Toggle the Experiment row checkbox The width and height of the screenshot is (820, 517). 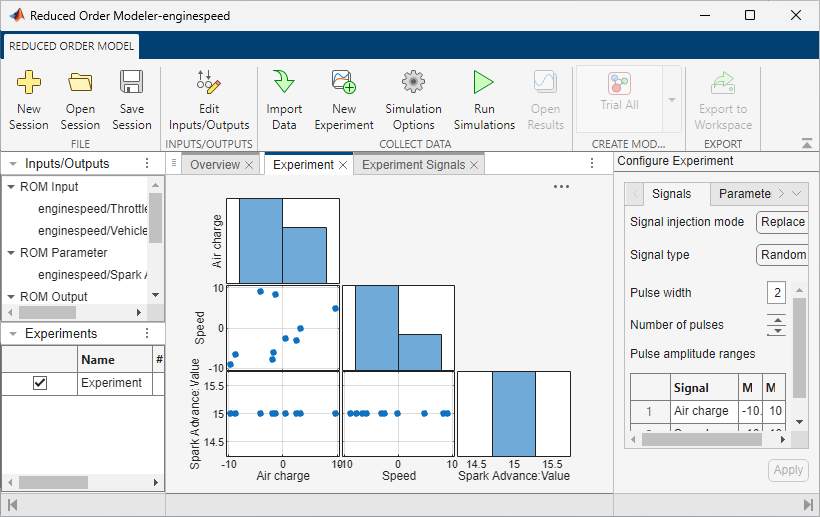(40, 383)
